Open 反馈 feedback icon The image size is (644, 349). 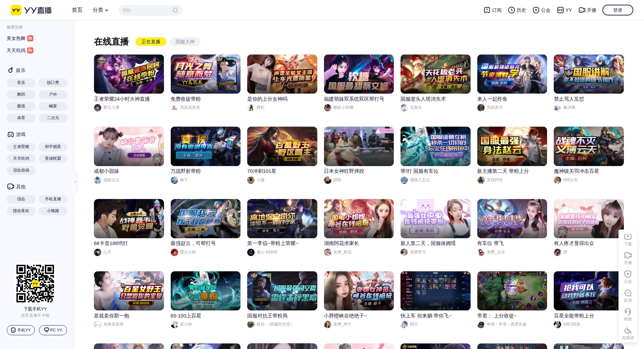(628, 293)
